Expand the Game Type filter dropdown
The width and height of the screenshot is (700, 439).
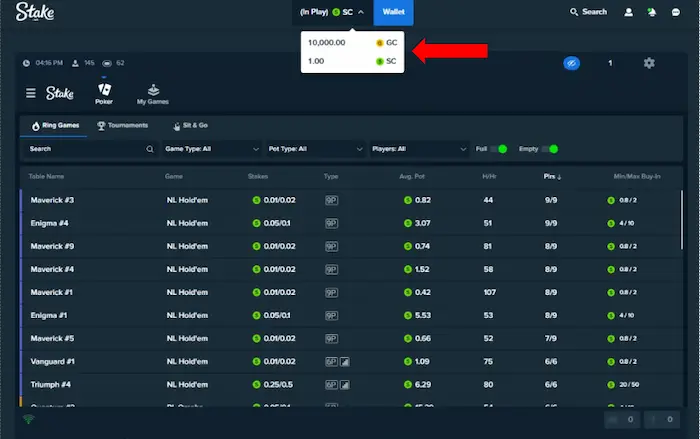click(x=212, y=149)
